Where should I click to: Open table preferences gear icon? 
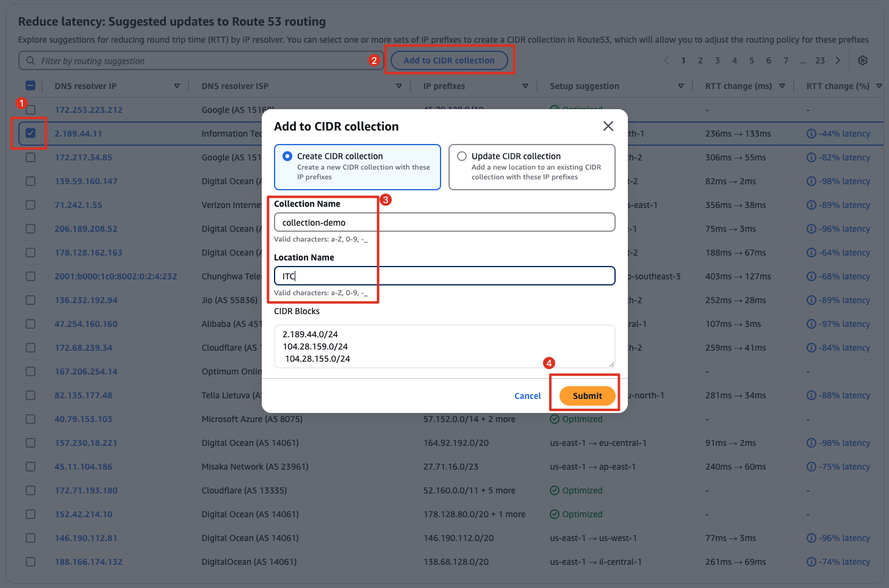pyautogui.click(x=863, y=60)
